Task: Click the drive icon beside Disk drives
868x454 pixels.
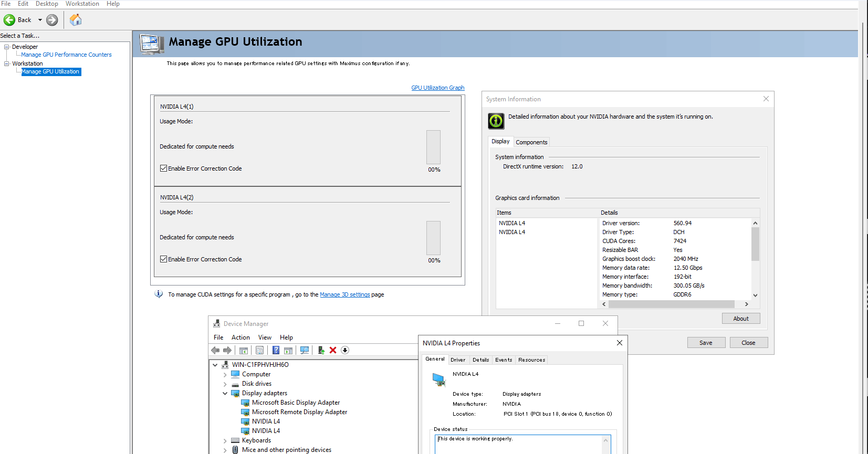Action: (x=235, y=384)
